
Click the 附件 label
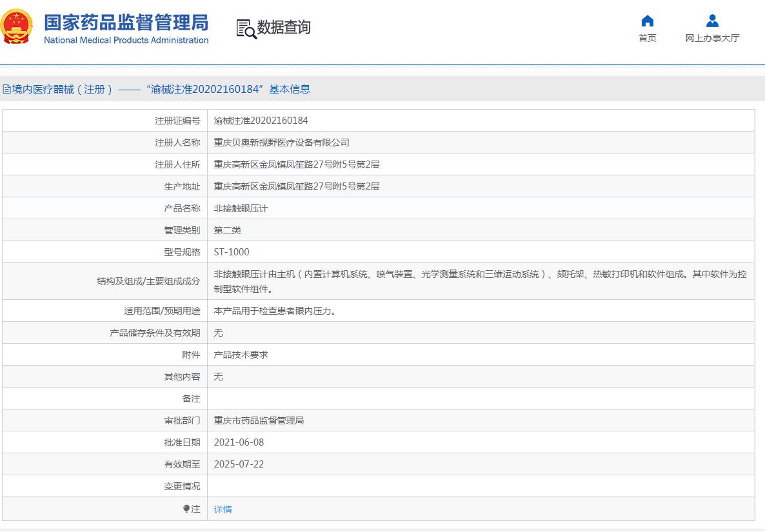pyautogui.click(x=191, y=355)
